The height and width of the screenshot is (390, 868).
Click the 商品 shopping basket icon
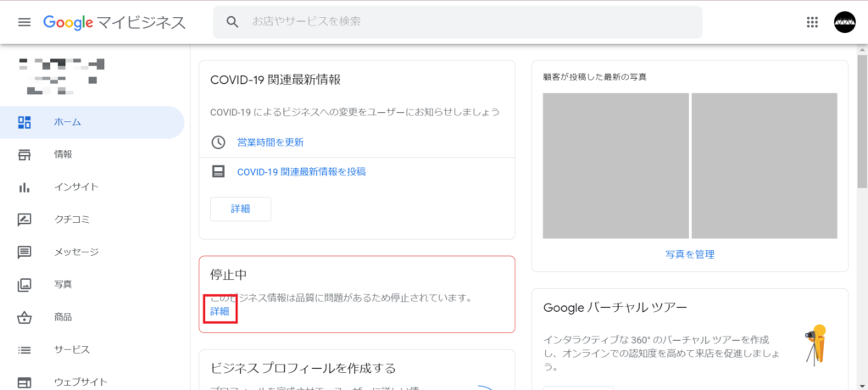[25, 317]
